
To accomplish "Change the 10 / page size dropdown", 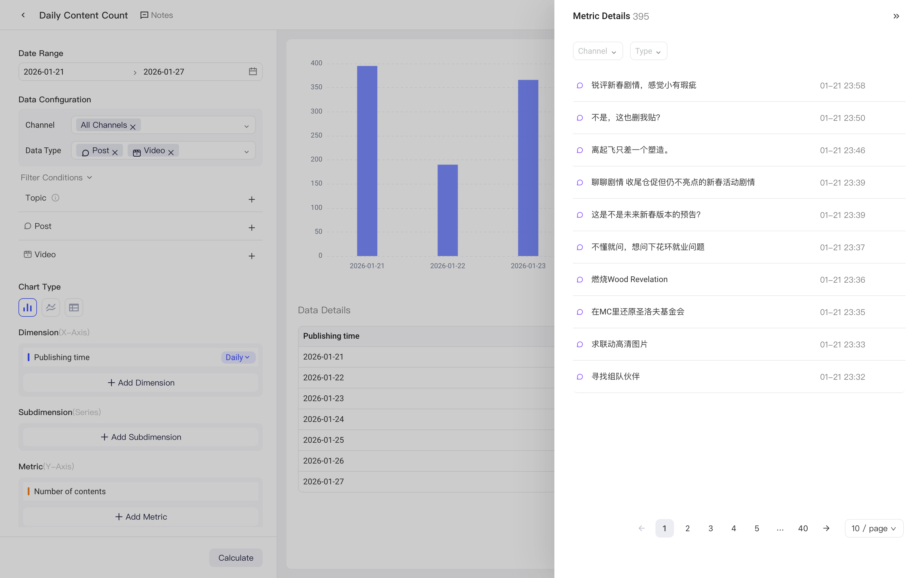I will [x=874, y=528].
